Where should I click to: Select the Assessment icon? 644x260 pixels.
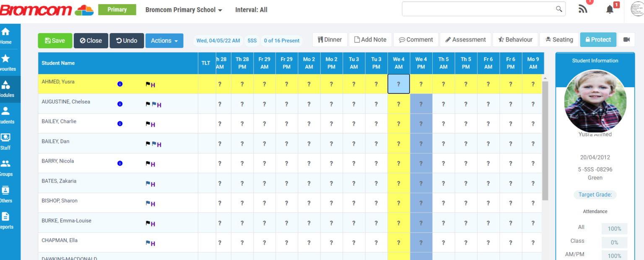tap(465, 39)
